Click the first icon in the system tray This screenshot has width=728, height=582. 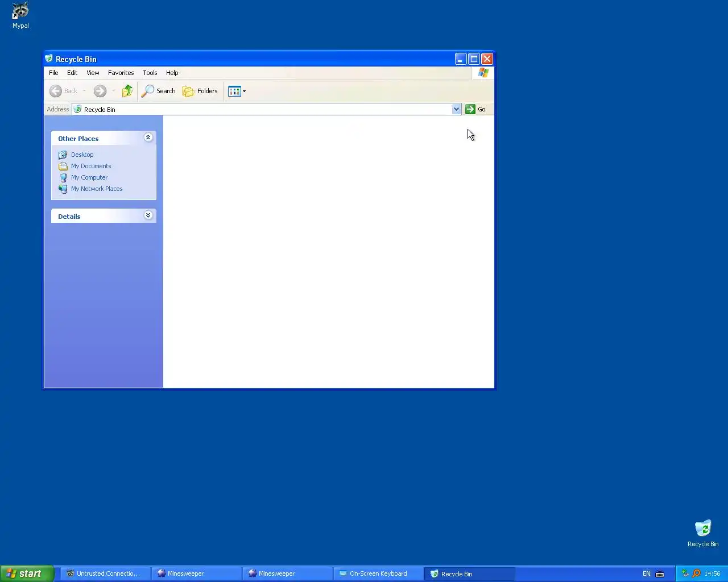[x=685, y=573]
